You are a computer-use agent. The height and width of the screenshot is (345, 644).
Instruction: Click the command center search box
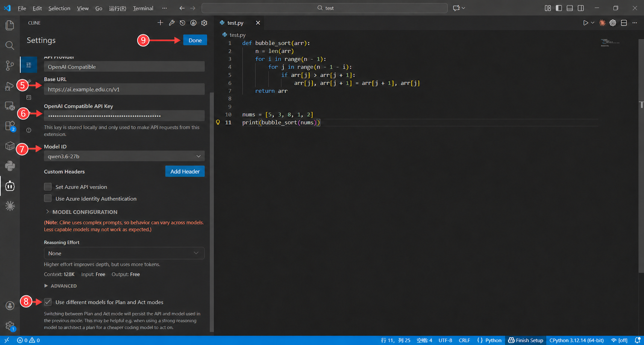click(x=324, y=8)
